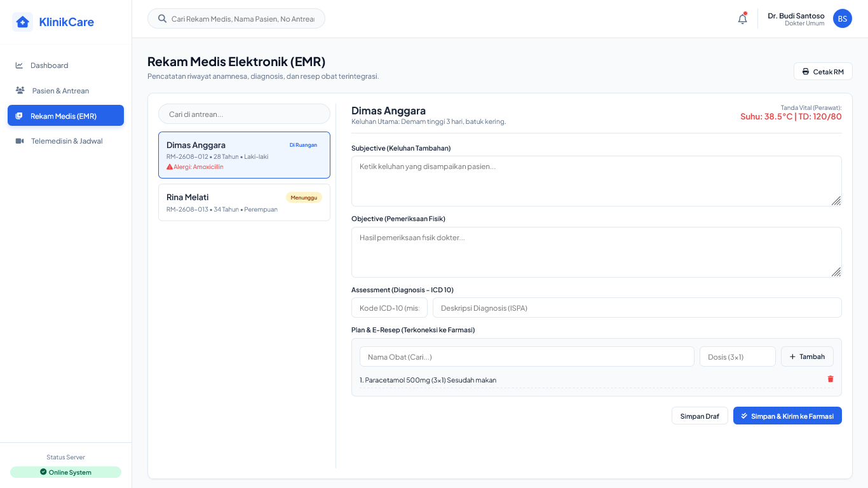Click the Dimas Anggara patient header name

click(x=388, y=111)
